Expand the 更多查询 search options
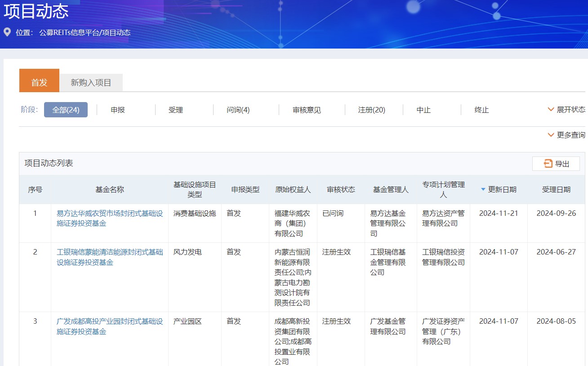The height and width of the screenshot is (366, 588). point(566,135)
